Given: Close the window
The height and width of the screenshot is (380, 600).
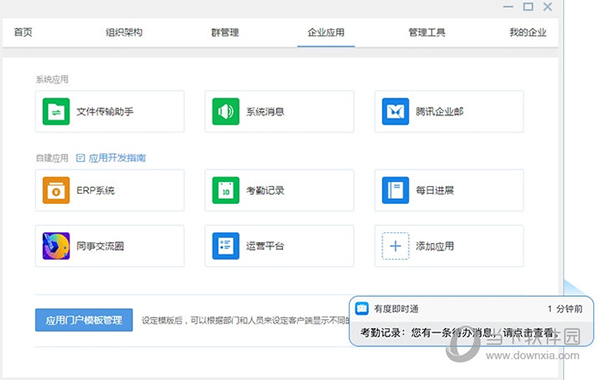Looking at the screenshot, I should [x=548, y=7].
